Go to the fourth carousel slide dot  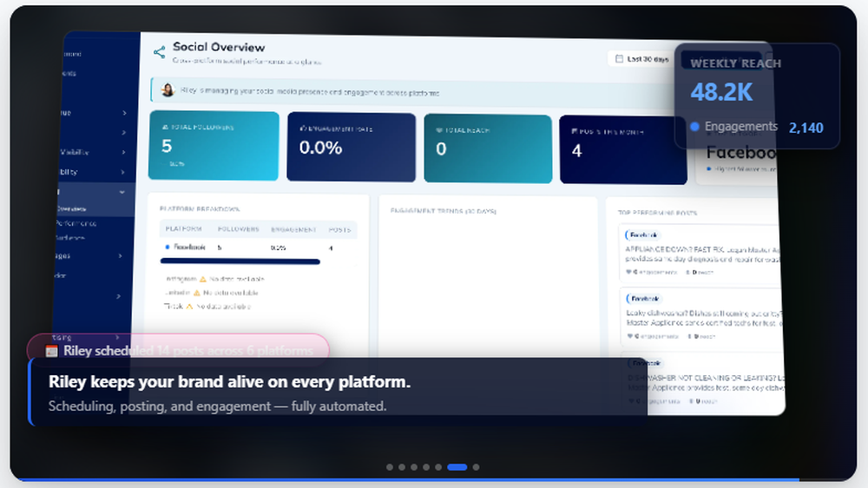pyautogui.click(x=426, y=467)
